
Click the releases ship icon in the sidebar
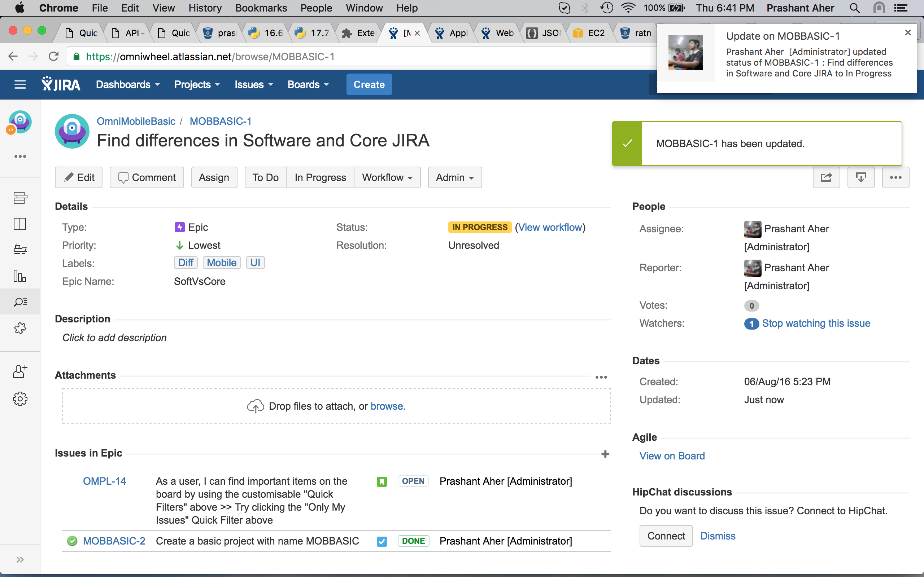tap(20, 249)
